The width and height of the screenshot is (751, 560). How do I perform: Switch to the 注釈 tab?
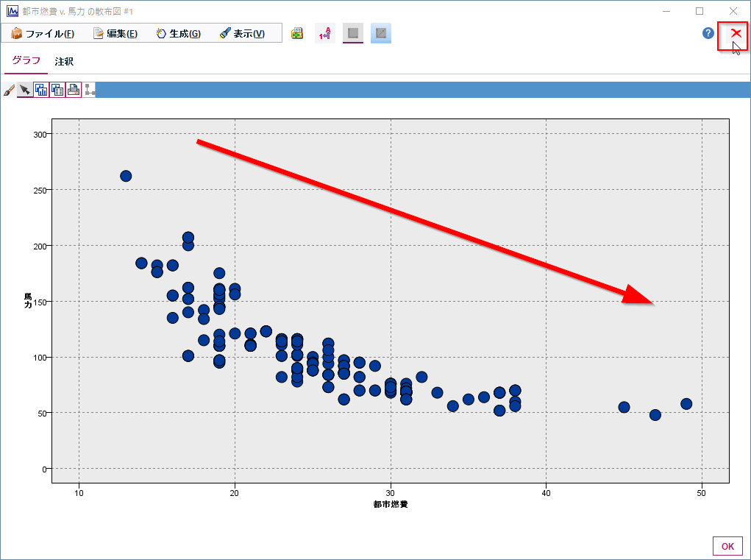[64, 61]
